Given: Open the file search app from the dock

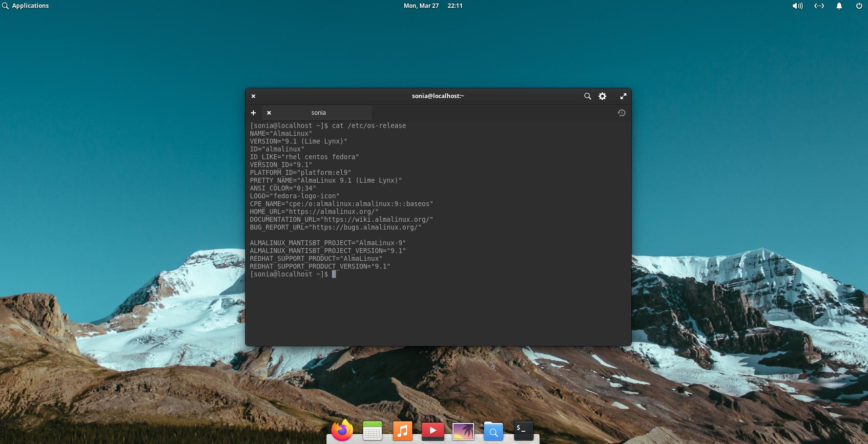Looking at the screenshot, I should 494,431.
